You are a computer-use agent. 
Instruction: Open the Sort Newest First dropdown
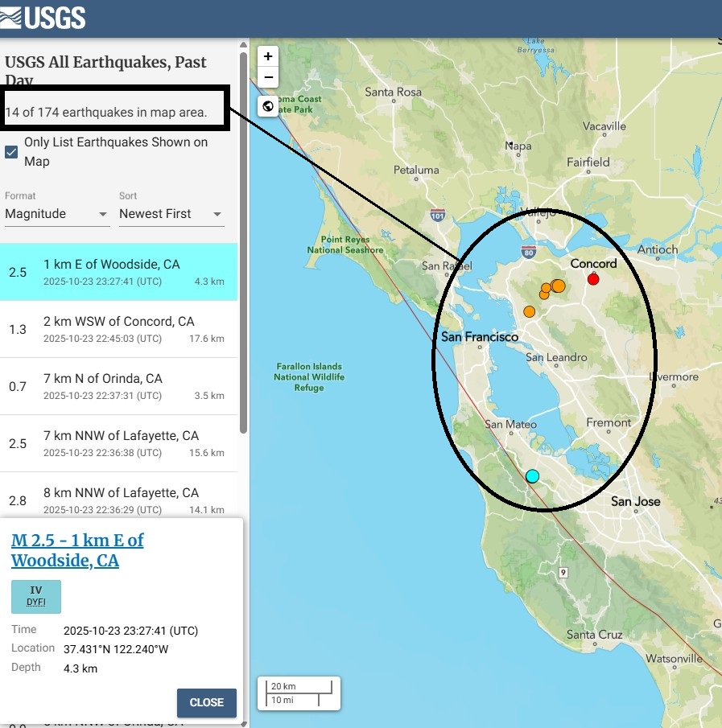tap(171, 214)
